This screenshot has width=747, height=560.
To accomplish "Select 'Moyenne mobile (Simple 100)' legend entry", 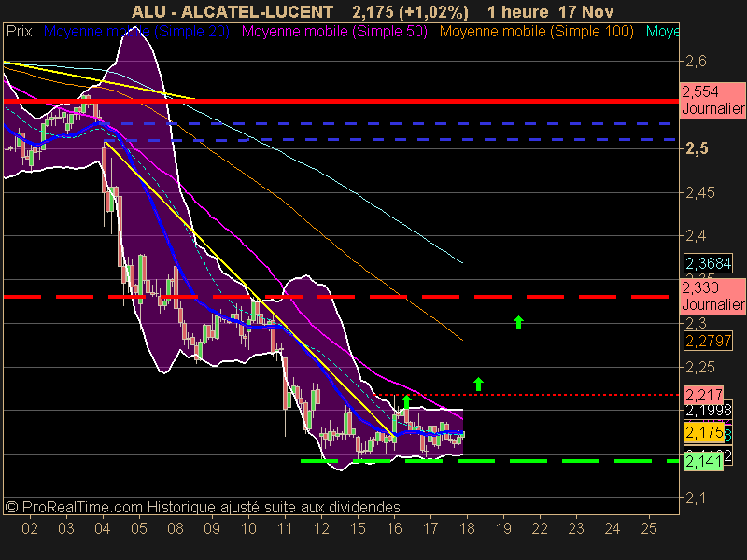I will point(536,32).
